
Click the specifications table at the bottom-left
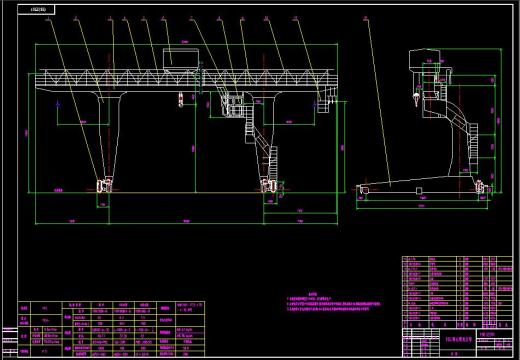tap(111, 329)
